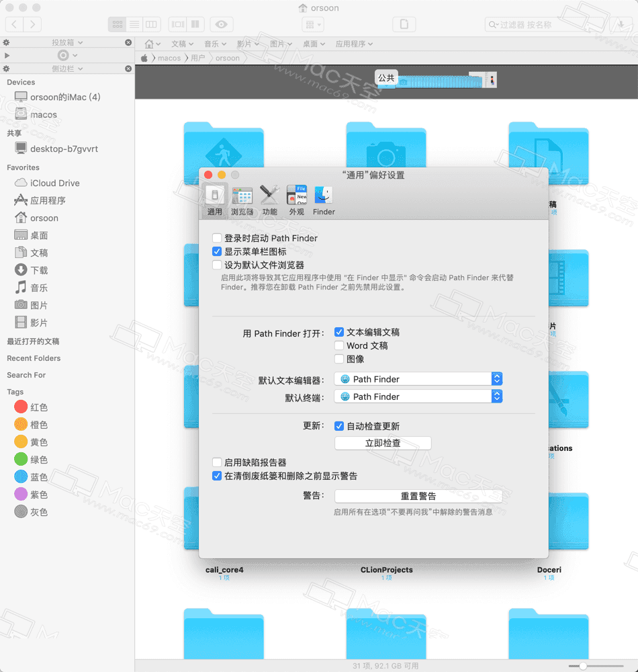Switch to list view in toolbar
This screenshot has height=672, width=638.
click(134, 24)
